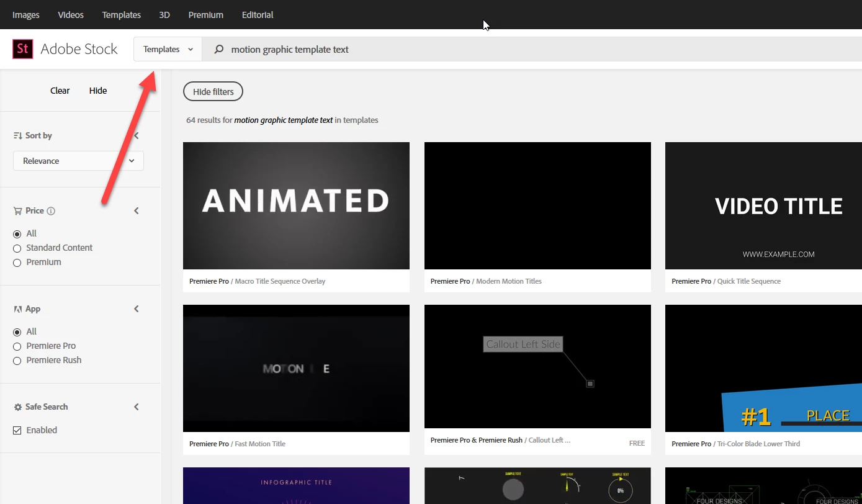This screenshot has width=862, height=504.
Task: Open the Videos menu
Action: [71, 15]
